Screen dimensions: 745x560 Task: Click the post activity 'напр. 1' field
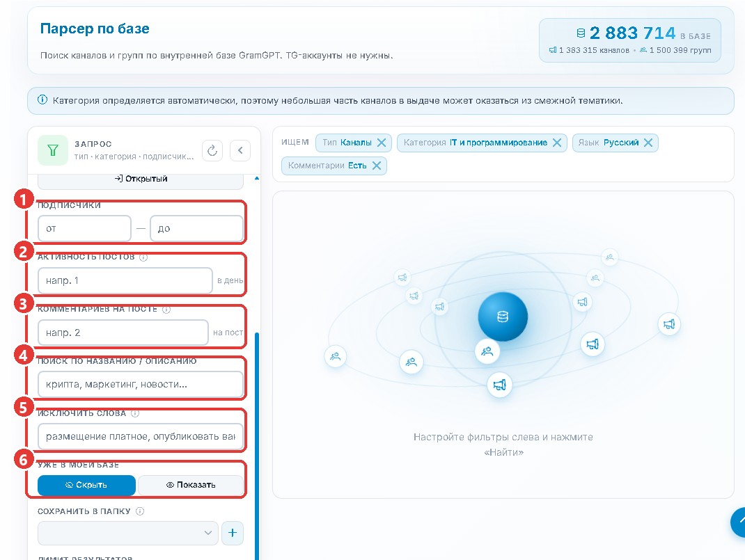(125, 280)
